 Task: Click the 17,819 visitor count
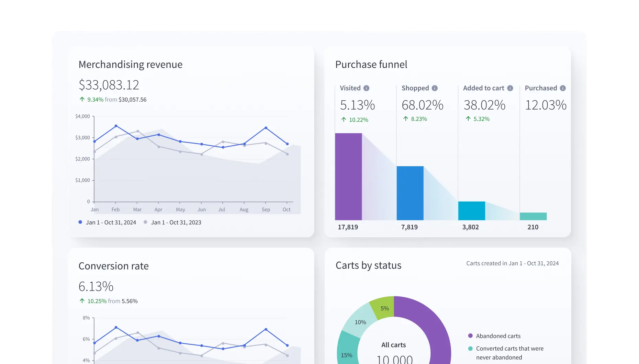tap(348, 227)
